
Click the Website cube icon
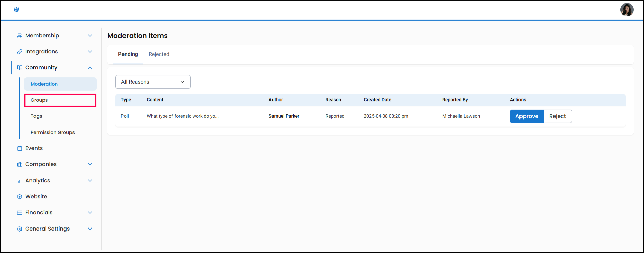click(x=20, y=197)
